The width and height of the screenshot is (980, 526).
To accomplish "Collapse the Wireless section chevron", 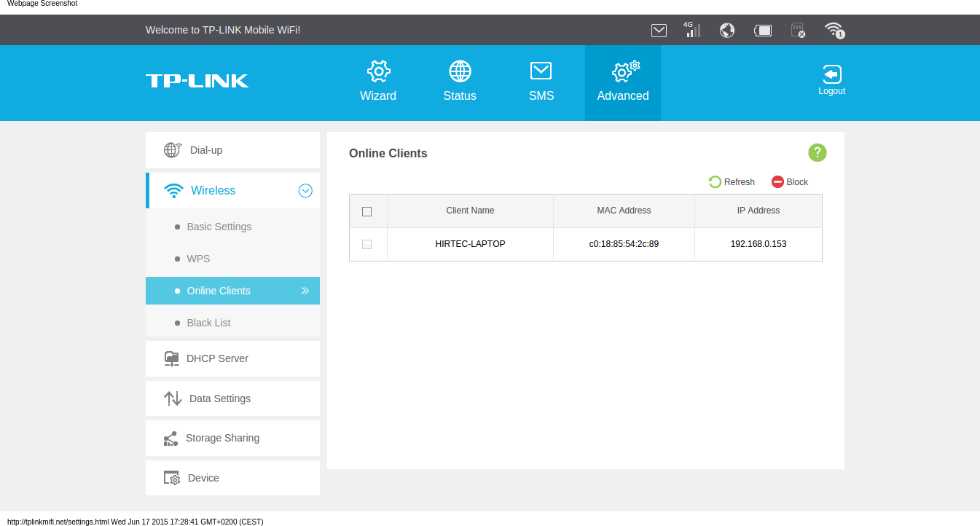I will point(305,191).
